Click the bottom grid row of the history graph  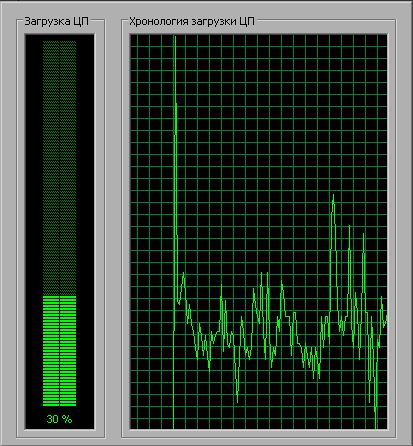[259, 423]
